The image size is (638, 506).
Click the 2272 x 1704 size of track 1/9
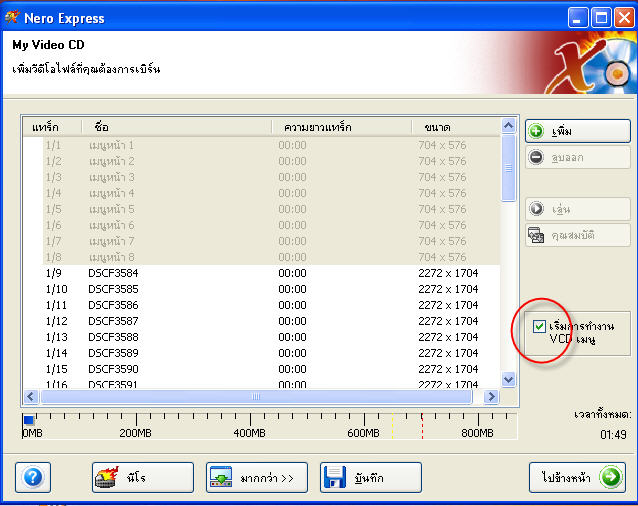[448, 273]
